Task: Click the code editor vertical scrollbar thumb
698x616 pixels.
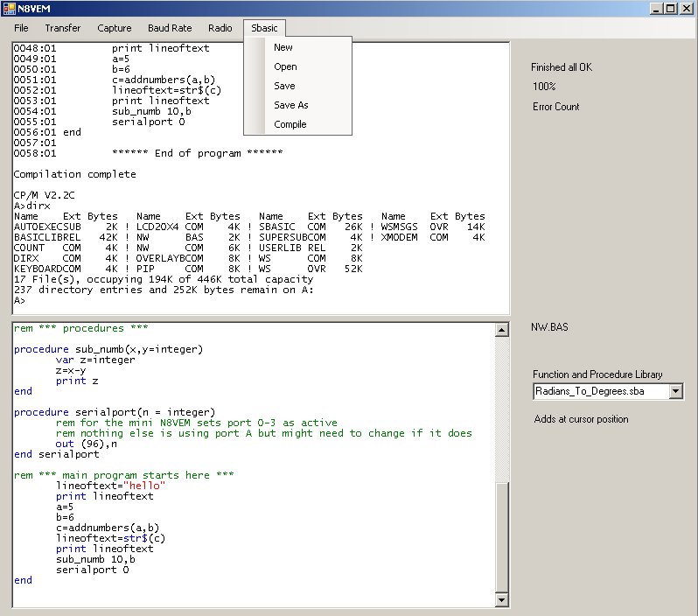Action: click(502, 535)
